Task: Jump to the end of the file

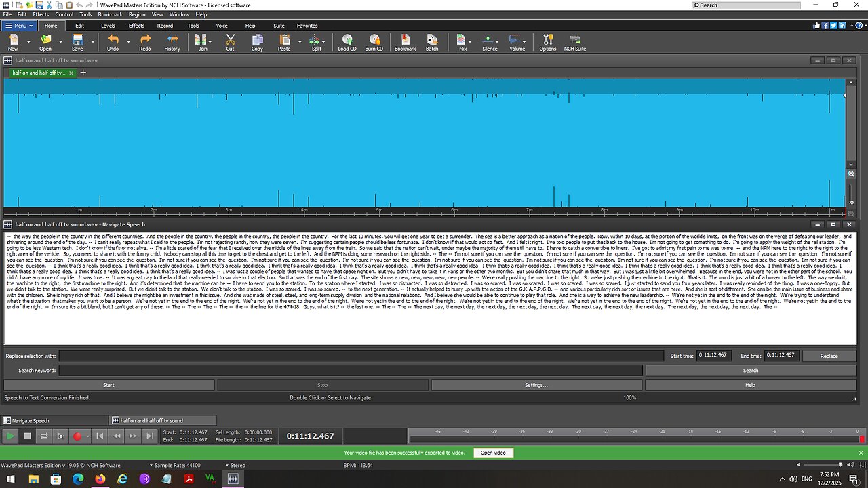Action: [150, 436]
